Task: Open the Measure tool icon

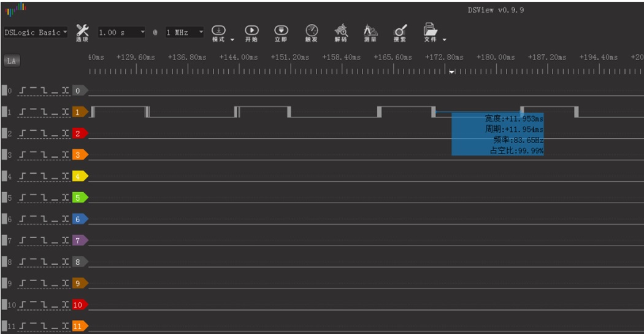Action: [x=370, y=32]
